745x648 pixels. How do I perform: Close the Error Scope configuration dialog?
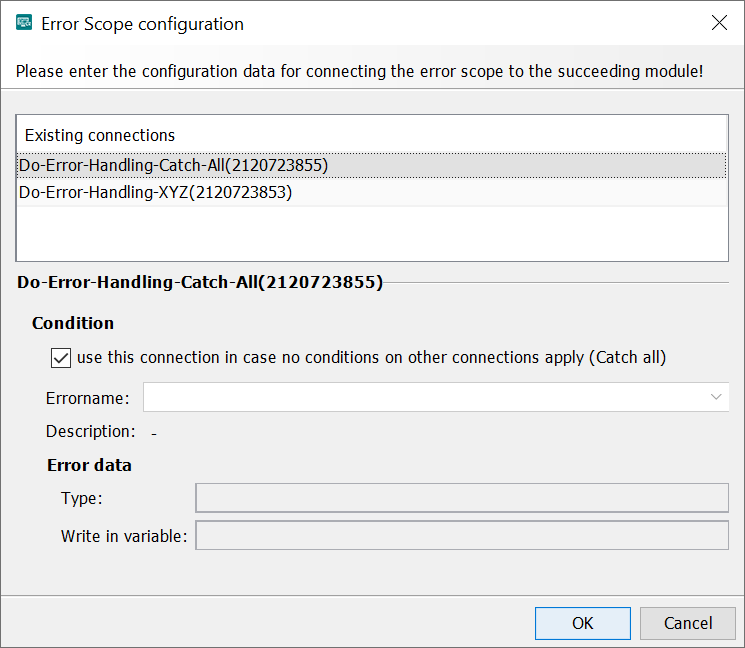718,24
